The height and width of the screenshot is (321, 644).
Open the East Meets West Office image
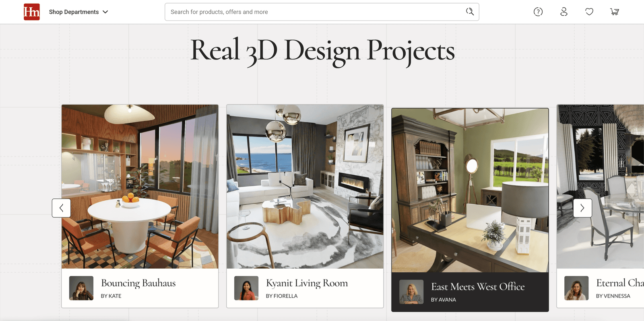tap(470, 190)
